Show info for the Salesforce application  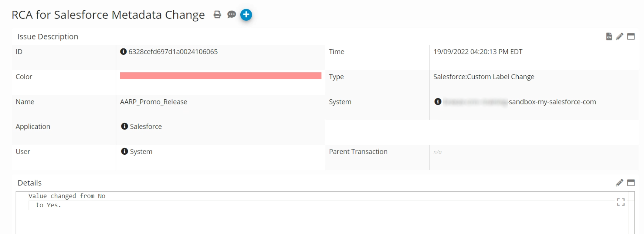point(124,126)
